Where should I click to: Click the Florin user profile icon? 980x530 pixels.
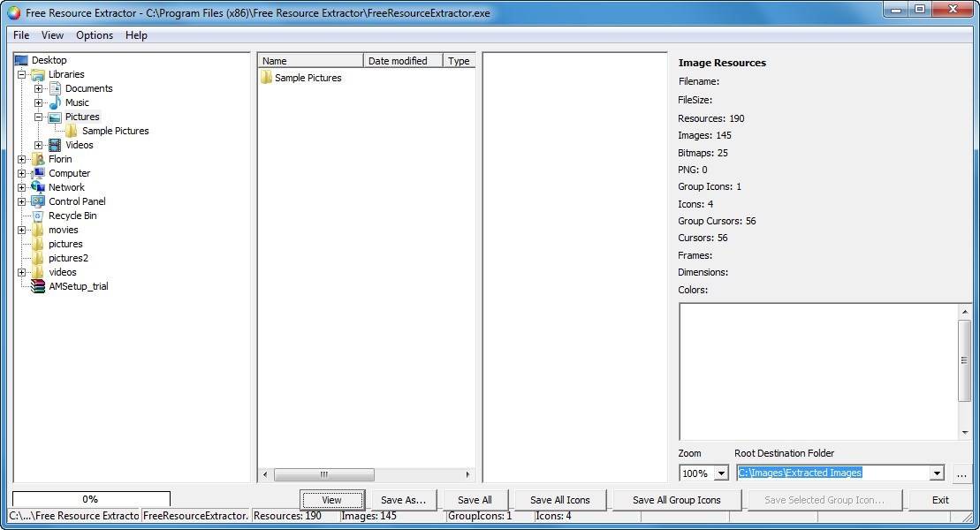click(37, 159)
